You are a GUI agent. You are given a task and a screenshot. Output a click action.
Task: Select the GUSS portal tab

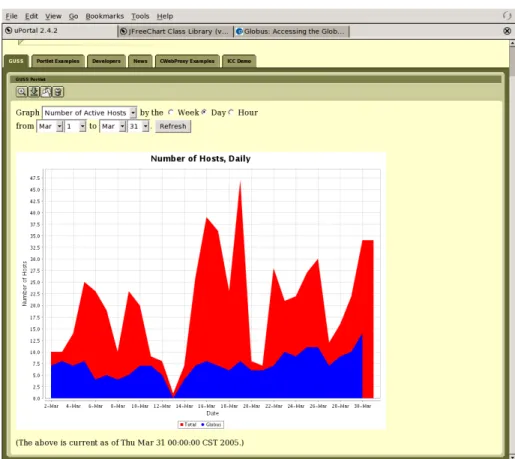(x=16, y=61)
